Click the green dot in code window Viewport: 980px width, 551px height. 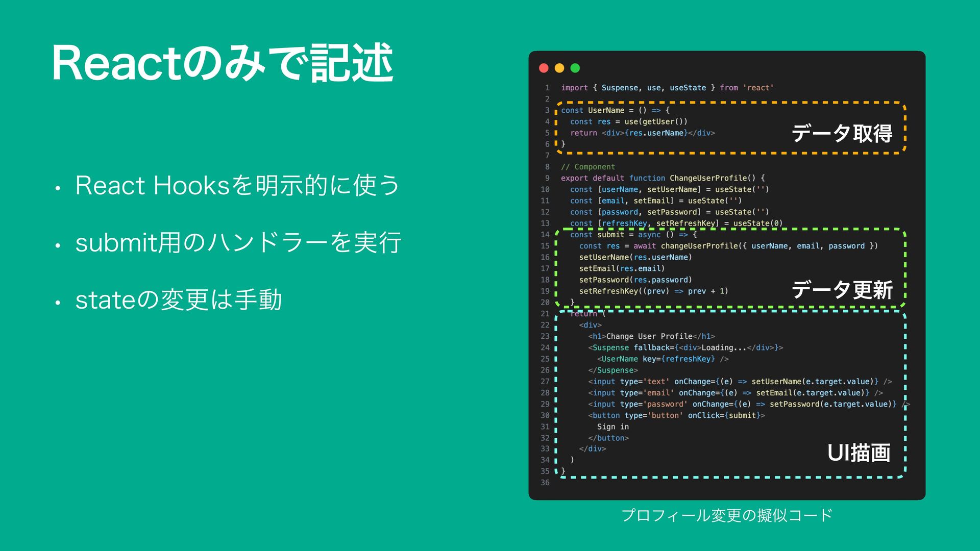(575, 68)
